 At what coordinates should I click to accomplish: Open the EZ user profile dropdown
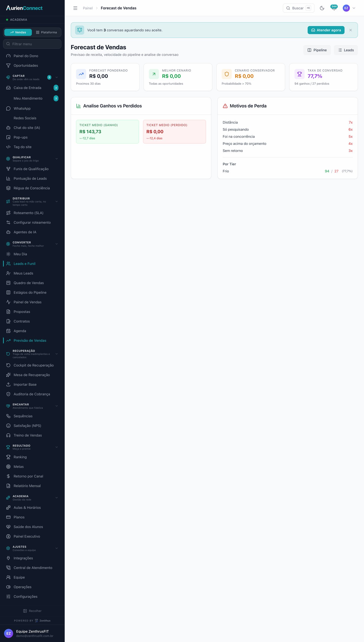click(349, 8)
